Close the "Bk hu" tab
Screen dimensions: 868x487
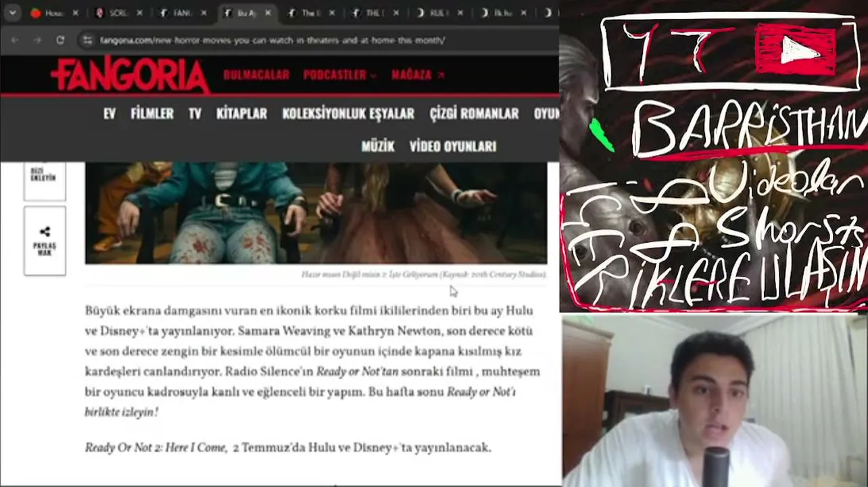click(525, 13)
